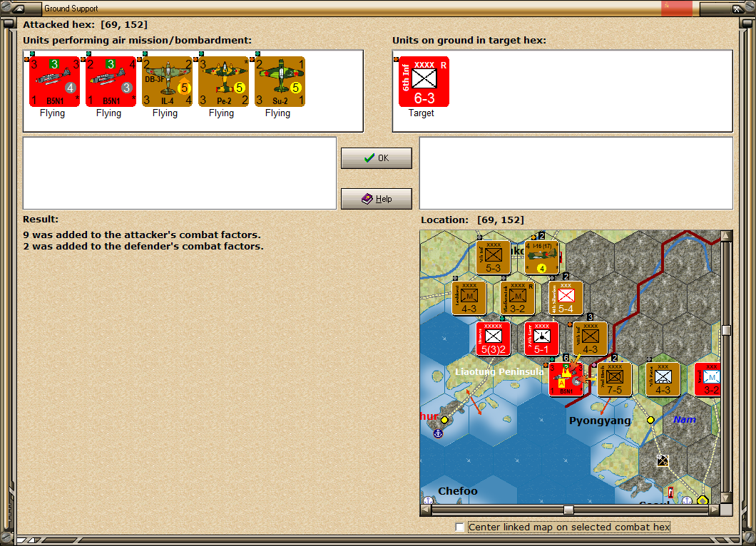Select the Pe-2 bomber counter
Viewport: 756px width, 546px height.
(x=222, y=80)
